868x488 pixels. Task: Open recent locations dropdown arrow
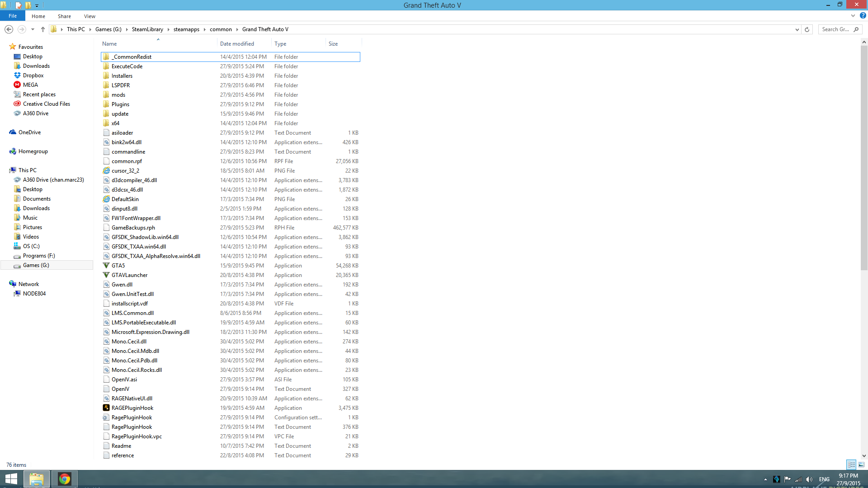tap(33, 29)
